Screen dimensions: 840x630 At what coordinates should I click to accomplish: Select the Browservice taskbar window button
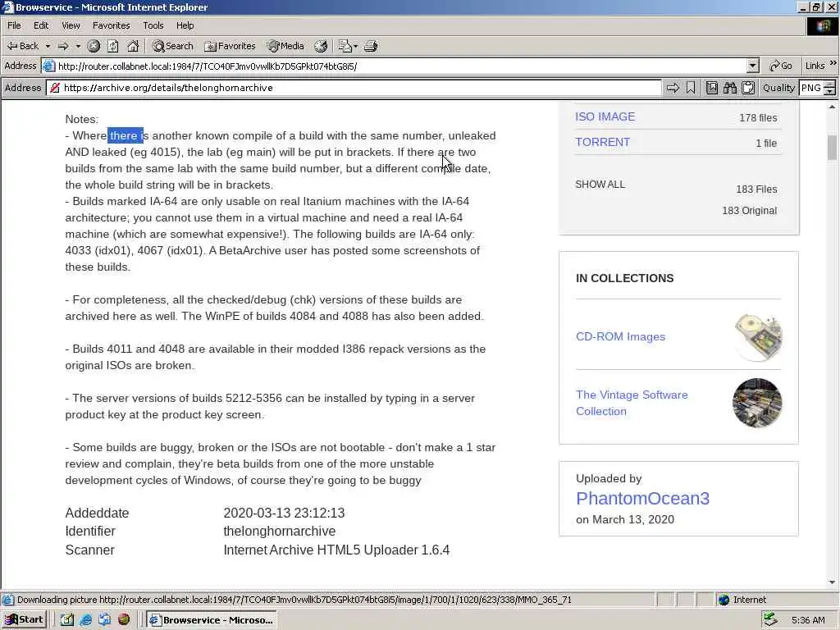click(212, 620)
